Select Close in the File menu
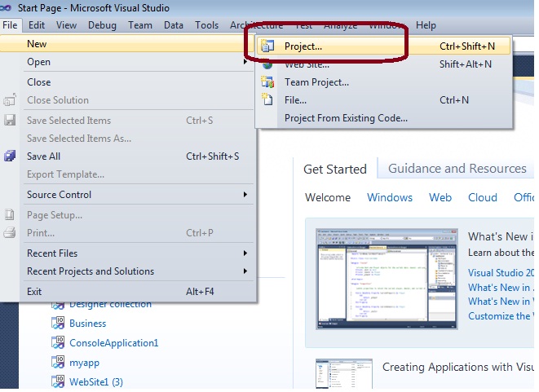 coord(38,82)
